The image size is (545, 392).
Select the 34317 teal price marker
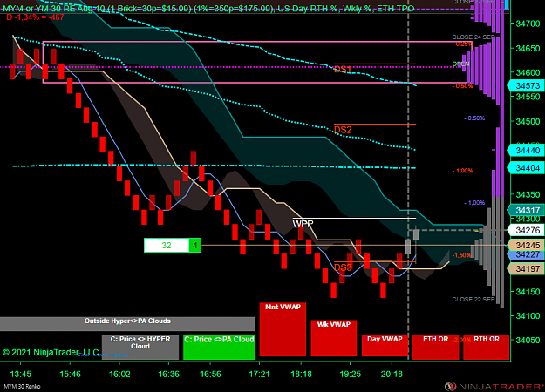[x=526, y=210]
